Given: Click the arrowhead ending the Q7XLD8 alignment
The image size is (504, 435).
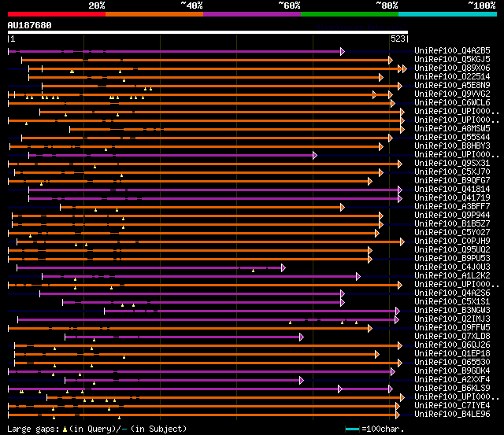Looking at the screenshot, I should pyautogui.click(x=302, y=337).
